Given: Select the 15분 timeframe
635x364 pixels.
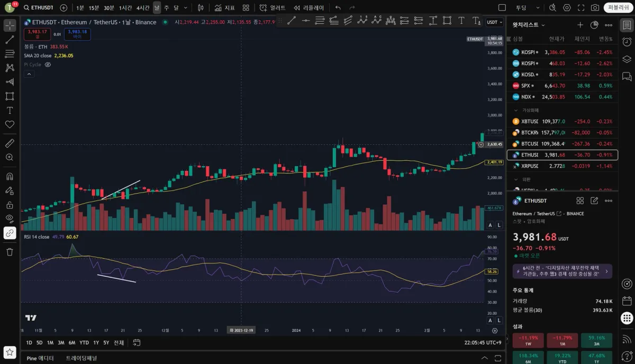Looking at the screenshot, I should click(x=94, y=8).
